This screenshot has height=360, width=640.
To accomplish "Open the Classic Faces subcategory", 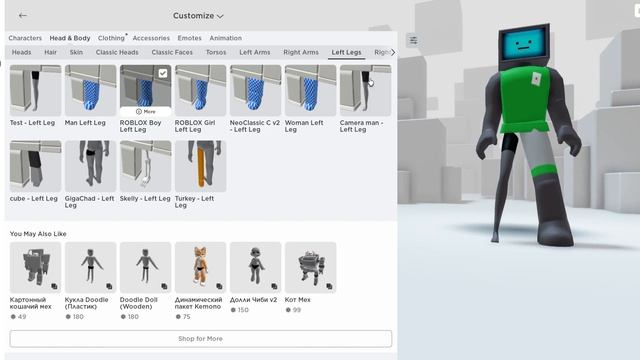I will 172,52.
